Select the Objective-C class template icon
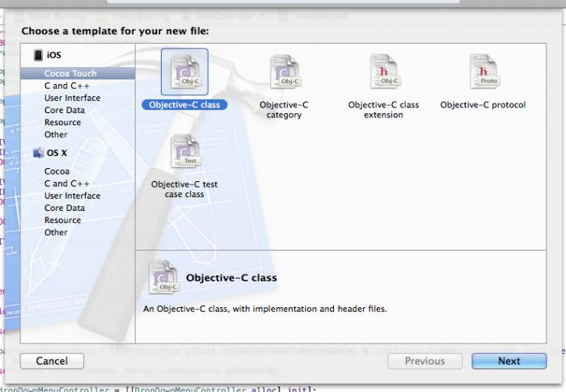Image resolution: width=566 pixels, height=392 pixels. pyautogui.click(x=184, y=71)
